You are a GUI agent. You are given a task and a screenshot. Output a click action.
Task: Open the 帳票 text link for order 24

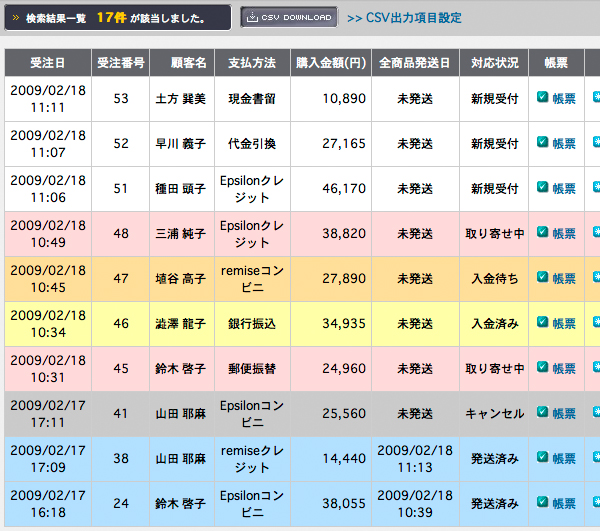coord(564,504)
